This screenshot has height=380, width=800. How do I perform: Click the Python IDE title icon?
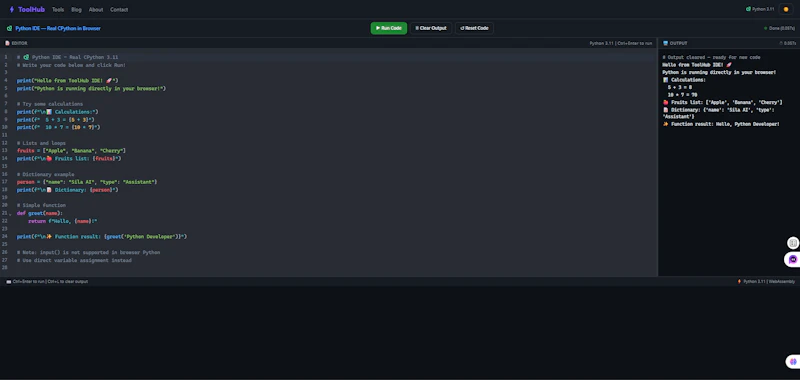[9, 29]
